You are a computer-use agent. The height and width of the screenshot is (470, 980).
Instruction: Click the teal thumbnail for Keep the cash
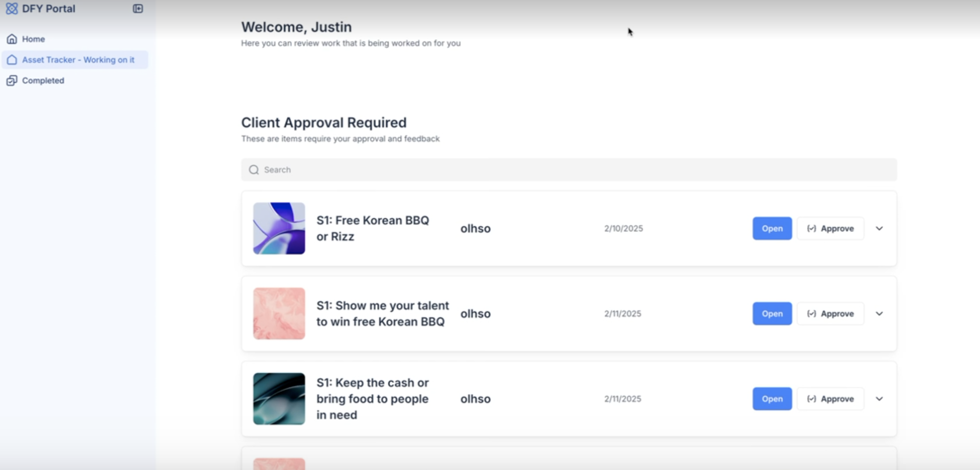click(x=279, y=399)
